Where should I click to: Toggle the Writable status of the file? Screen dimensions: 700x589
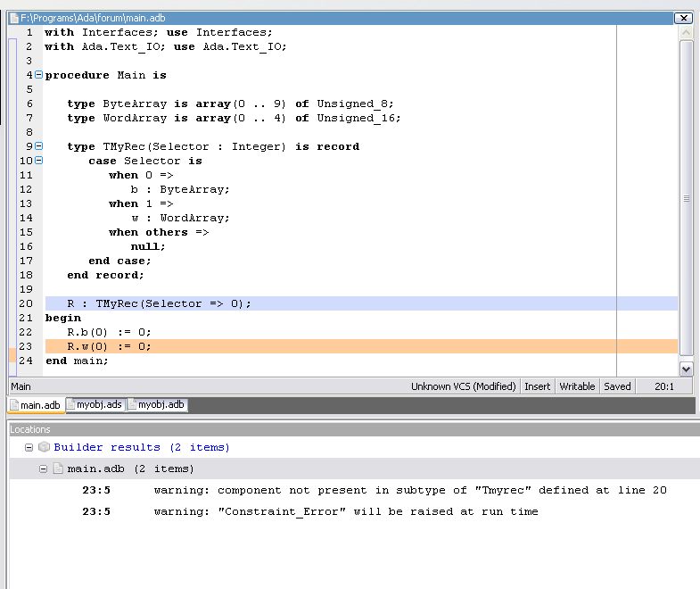click(x=577, y=386)
